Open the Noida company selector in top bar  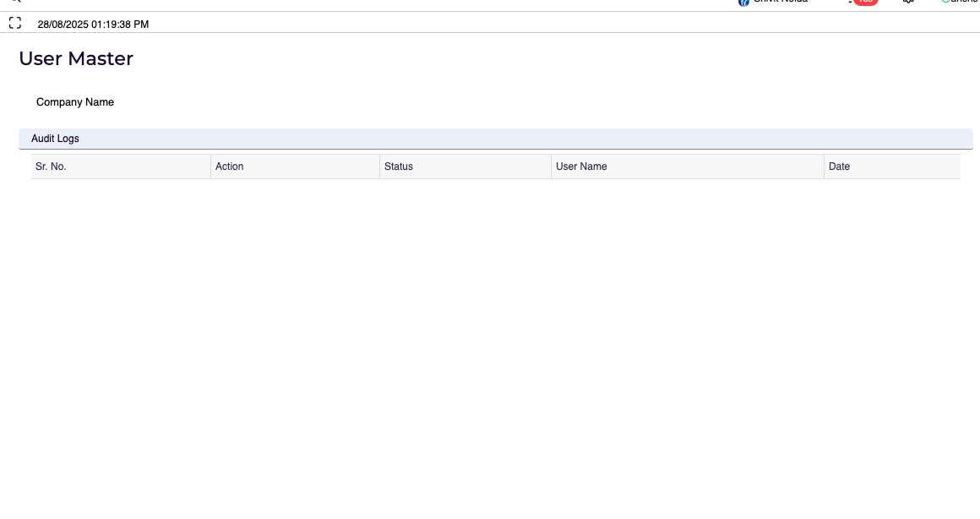point(780,3)
